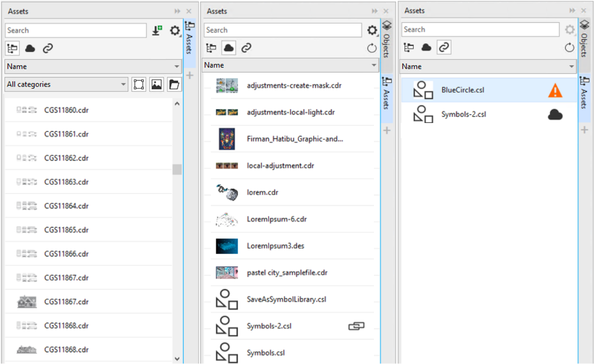This screenshot has height=364, width=597.
Task: Click the import icon beside the left search box
Action: (157, 30)
